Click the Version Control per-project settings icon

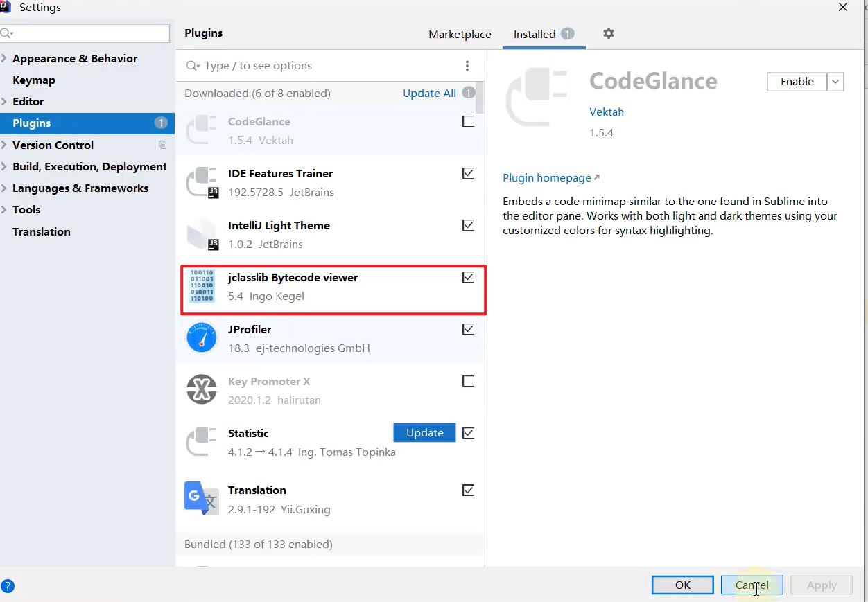(x=162, y=145)
